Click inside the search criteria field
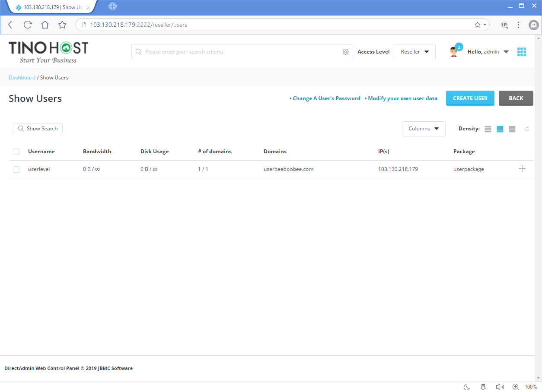This screenshot has height=392, width=542. pyautogui.click(x=238, y=51)
